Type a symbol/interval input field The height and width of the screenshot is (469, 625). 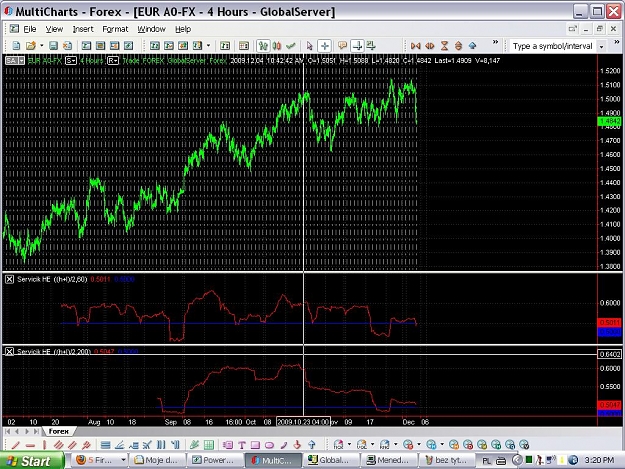point(552,46)
